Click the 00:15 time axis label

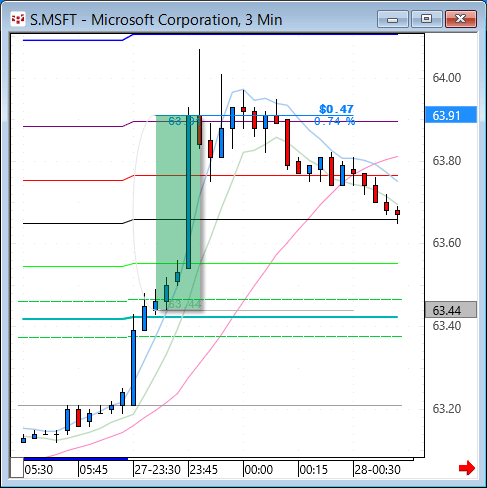click(x=314, y=470)
